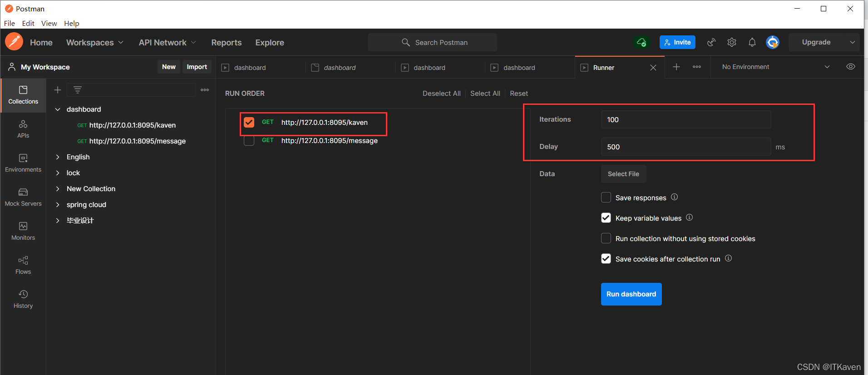Screen dimensions: 868x375
Task: Click the search magnifier in Search Postman
Action: point(405,42)
